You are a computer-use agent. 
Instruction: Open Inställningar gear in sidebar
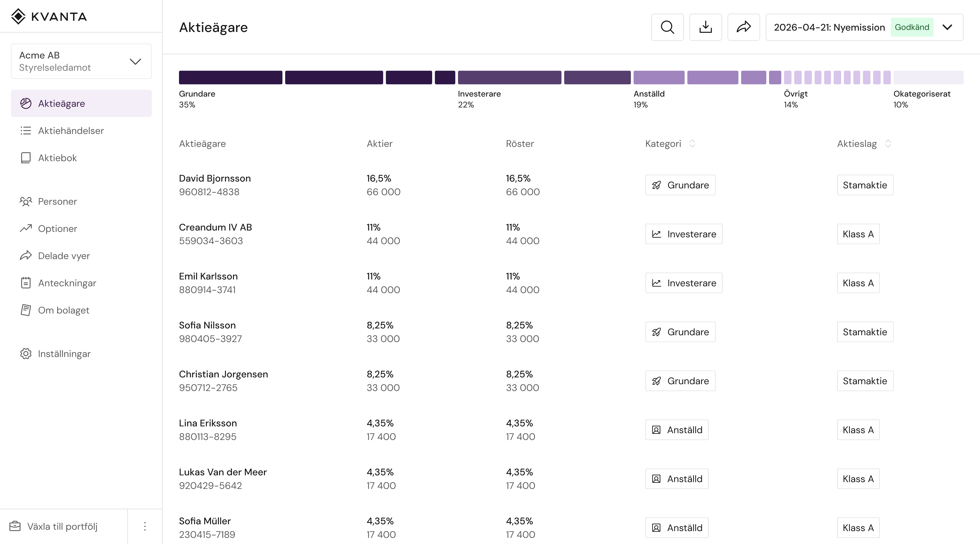click(x=55, y=354)
